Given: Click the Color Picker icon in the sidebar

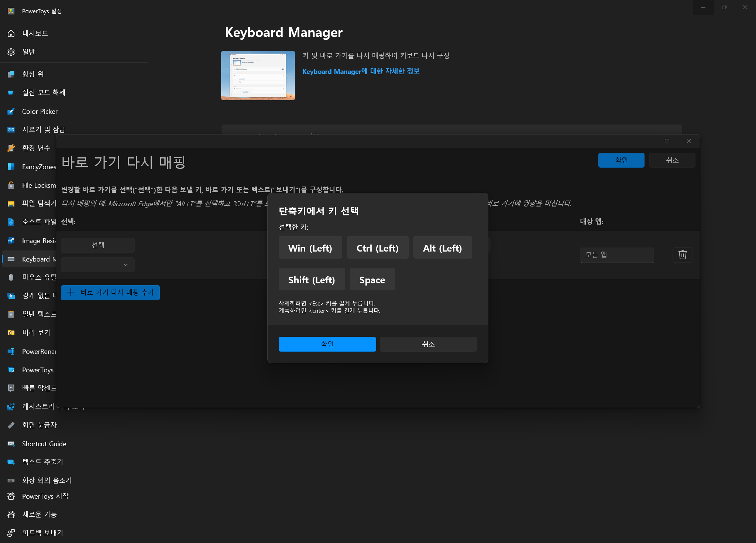Looking at the screenshot, I should (x=11, y=111).
